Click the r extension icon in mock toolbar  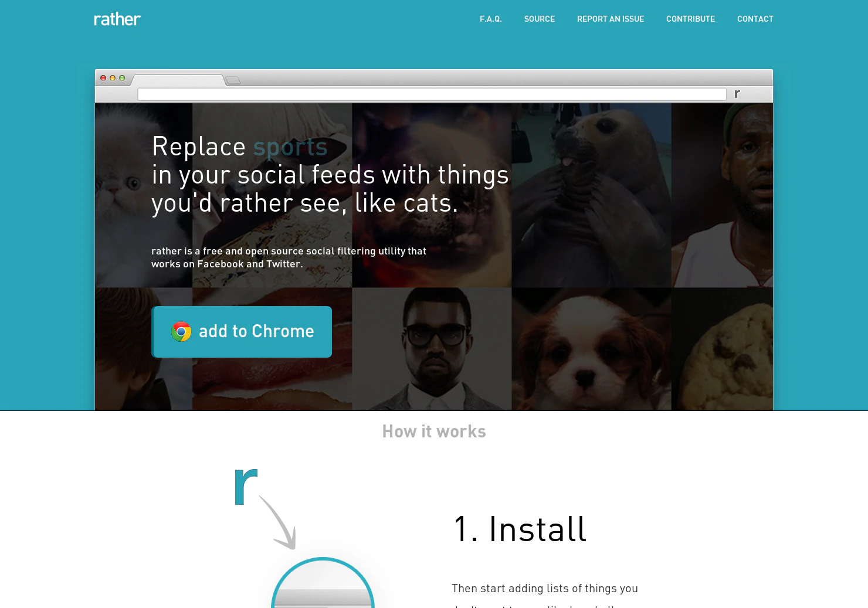737,94
